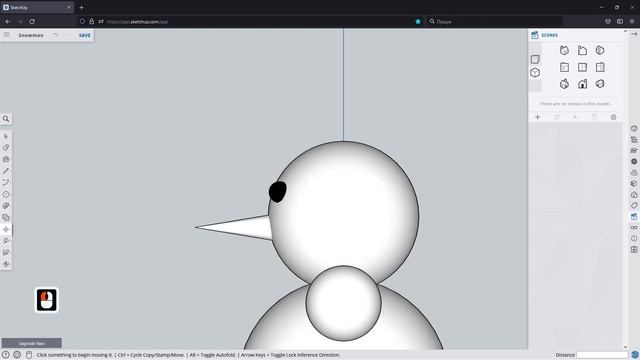Open the scene settings gear icon

click(613, 117)
